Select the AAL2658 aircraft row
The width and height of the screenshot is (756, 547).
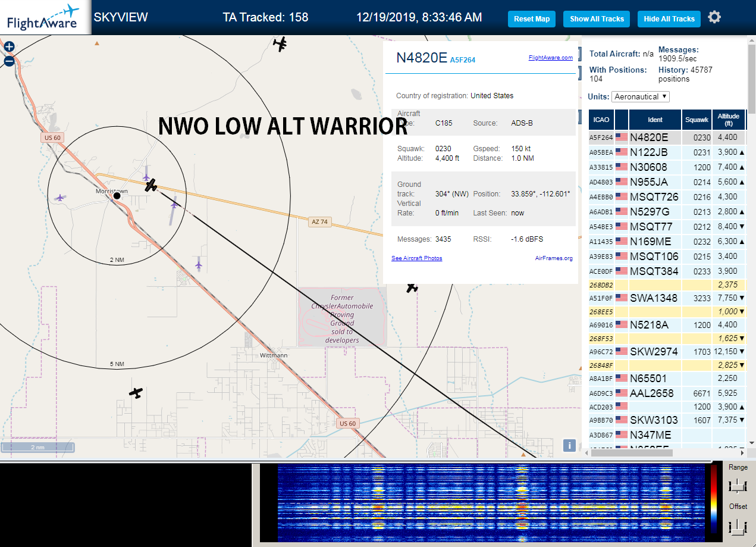(667, 393)
